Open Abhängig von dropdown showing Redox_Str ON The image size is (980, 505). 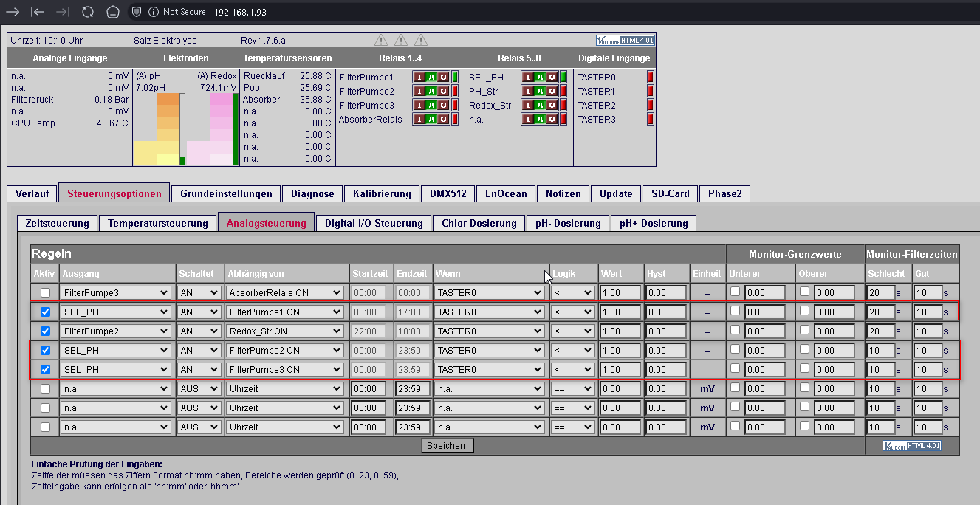coord(285,331)
